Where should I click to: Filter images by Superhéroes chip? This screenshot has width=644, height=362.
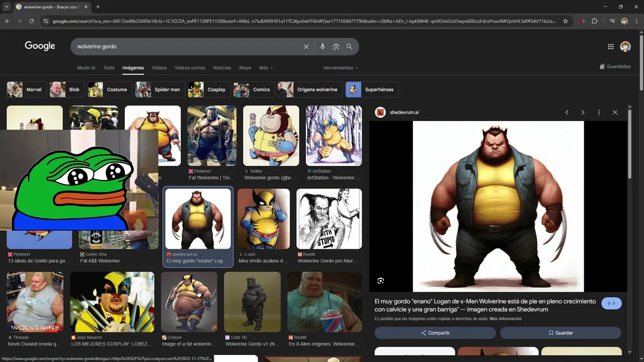[372, 89]
